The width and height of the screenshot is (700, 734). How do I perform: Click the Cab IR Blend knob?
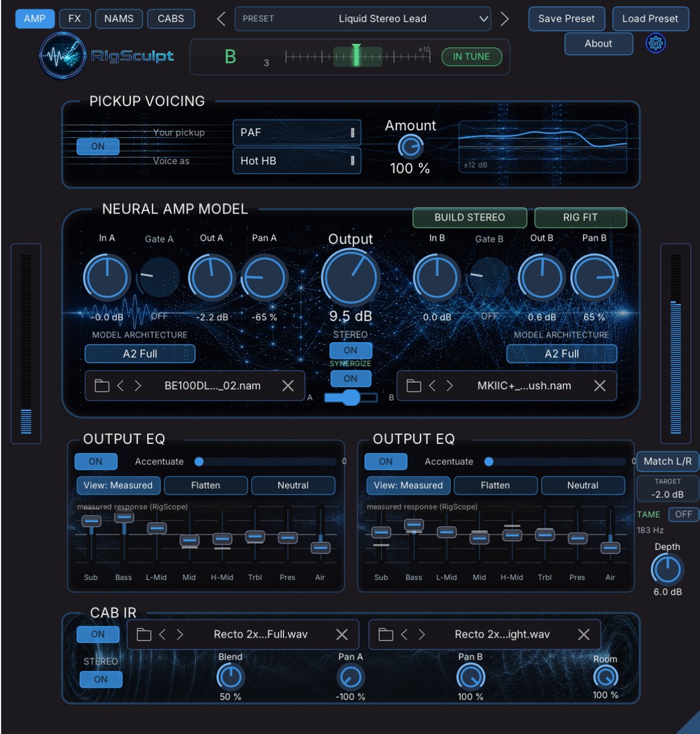[x=230, y=677]
